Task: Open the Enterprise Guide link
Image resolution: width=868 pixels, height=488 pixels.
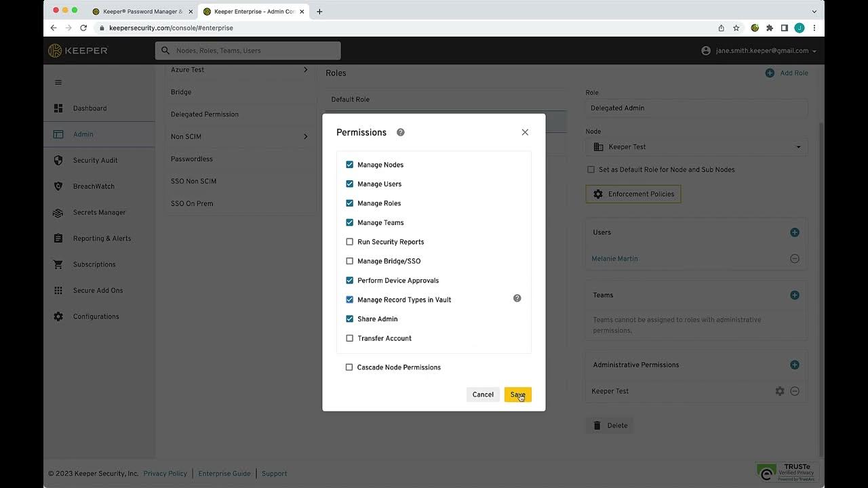Action: coord(224,474)
